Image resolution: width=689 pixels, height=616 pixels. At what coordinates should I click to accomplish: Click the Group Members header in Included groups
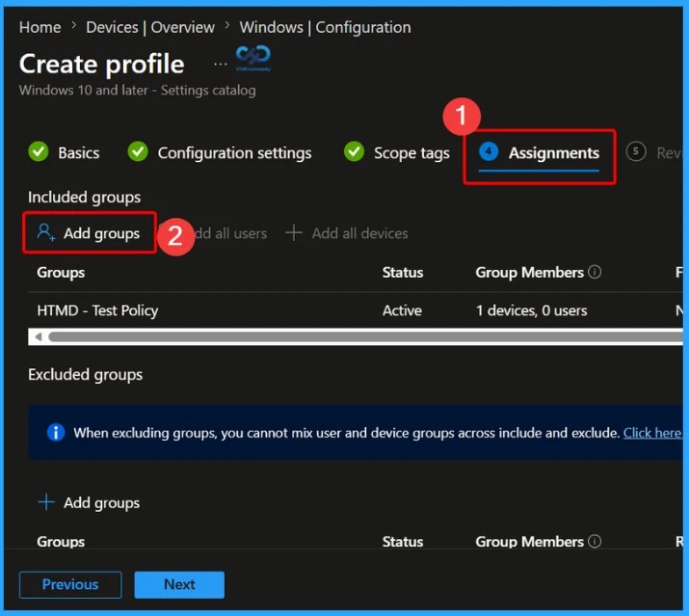click(x=529, y=272)
